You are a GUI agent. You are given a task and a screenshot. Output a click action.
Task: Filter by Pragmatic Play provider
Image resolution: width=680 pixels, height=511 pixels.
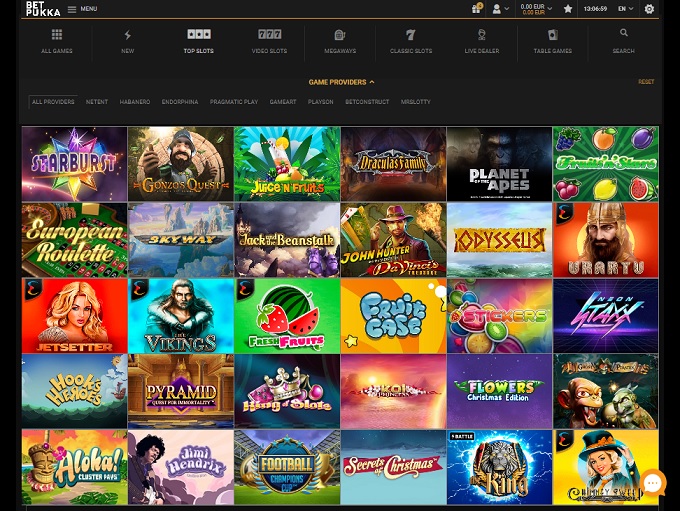tap(233, 102)
